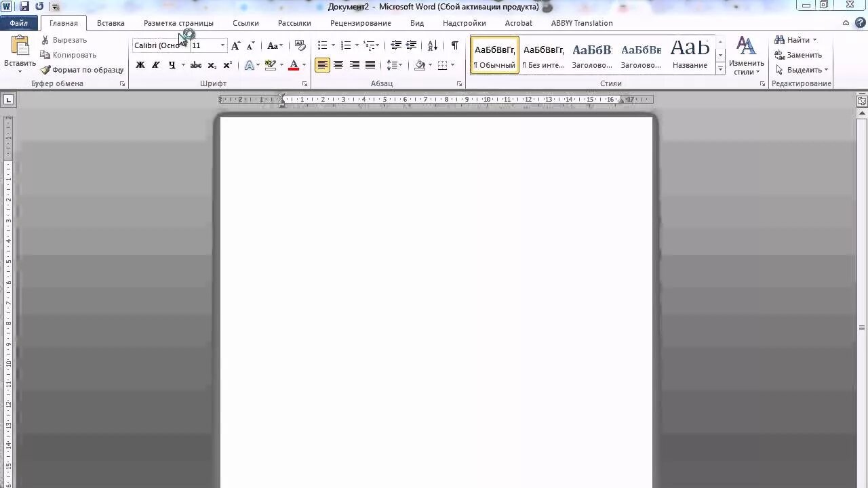Switch to the Разметка страницы tab
The width and height of the screenshot is (868, 488).
(x=178, y=23)
